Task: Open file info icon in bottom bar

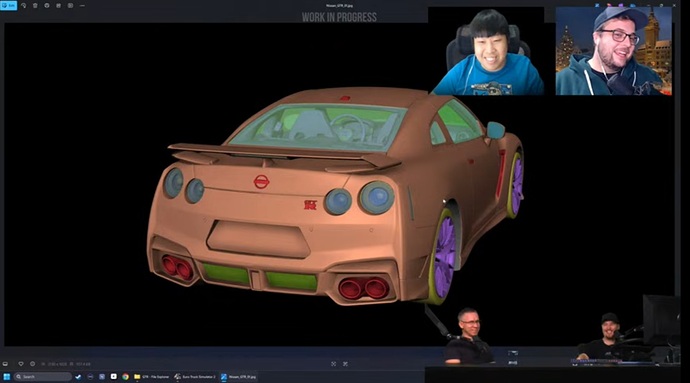Action: (33, 364)
